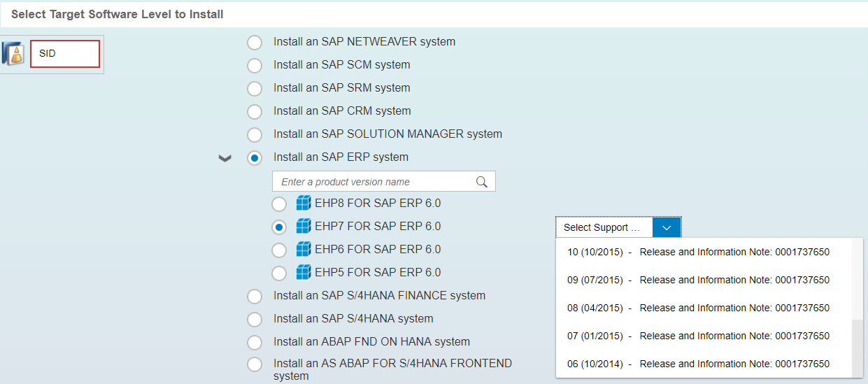Click the search magnifier icon
Viewport: 868px width, 384px height.
tap(482, 182)
